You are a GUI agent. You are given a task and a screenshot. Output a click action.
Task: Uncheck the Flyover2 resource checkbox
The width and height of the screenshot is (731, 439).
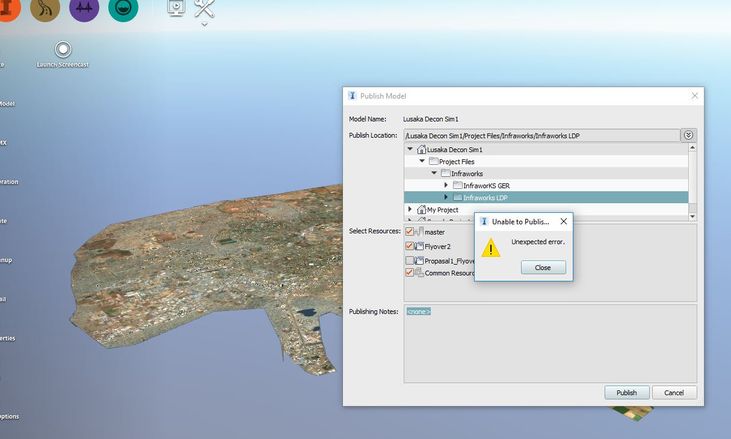(409, 246)
